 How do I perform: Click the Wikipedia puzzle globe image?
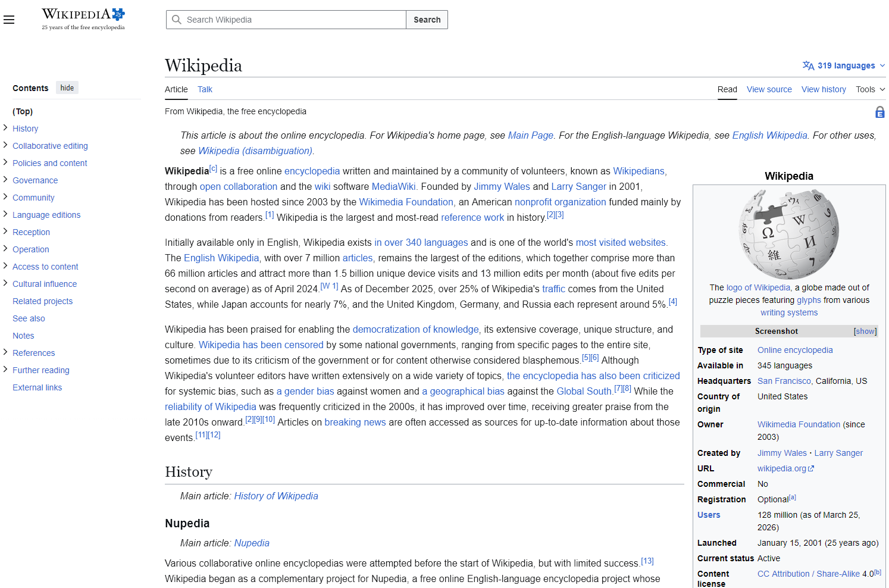pos(789,234)
